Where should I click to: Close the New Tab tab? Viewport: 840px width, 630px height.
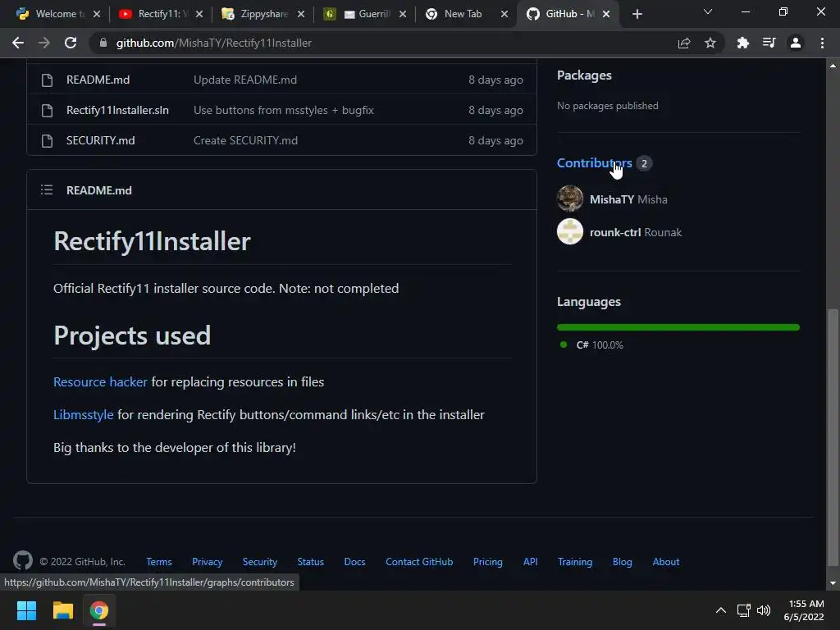[504, 15]
